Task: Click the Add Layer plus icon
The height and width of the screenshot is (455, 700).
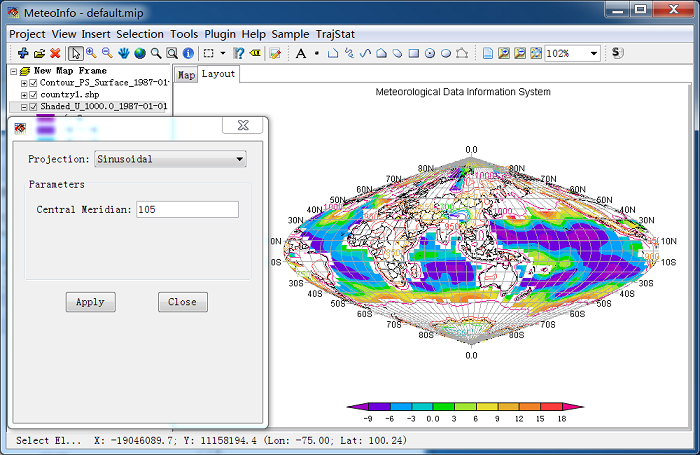Action: 23,53
